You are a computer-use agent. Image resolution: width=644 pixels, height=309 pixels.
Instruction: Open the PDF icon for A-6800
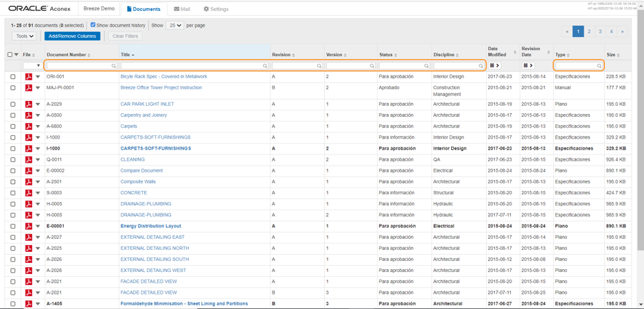[29, 126]
